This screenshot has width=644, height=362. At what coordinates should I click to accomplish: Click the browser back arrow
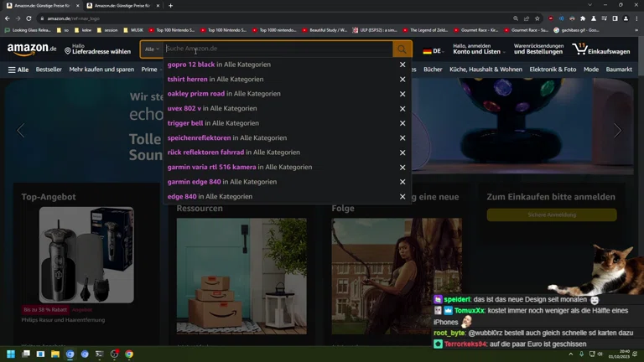coord(8,18)
